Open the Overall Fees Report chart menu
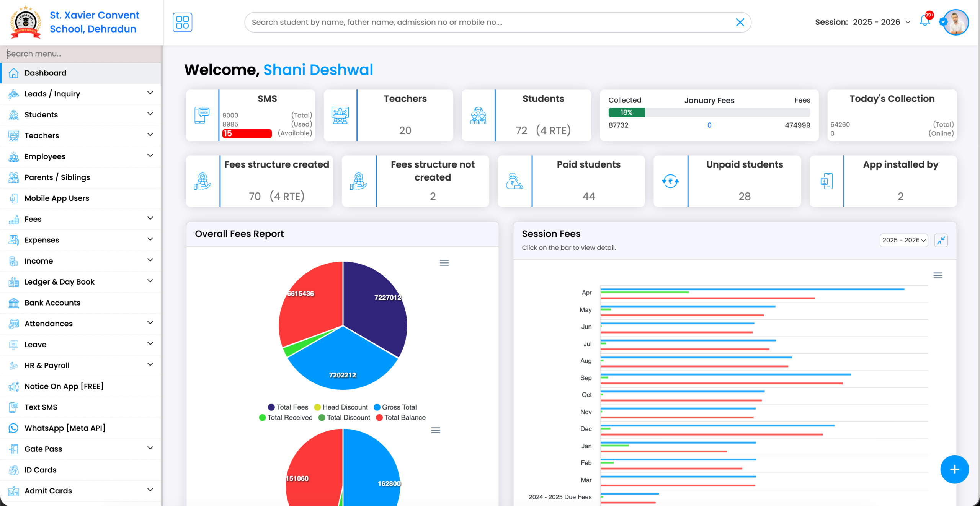 [x=444, y=263]
